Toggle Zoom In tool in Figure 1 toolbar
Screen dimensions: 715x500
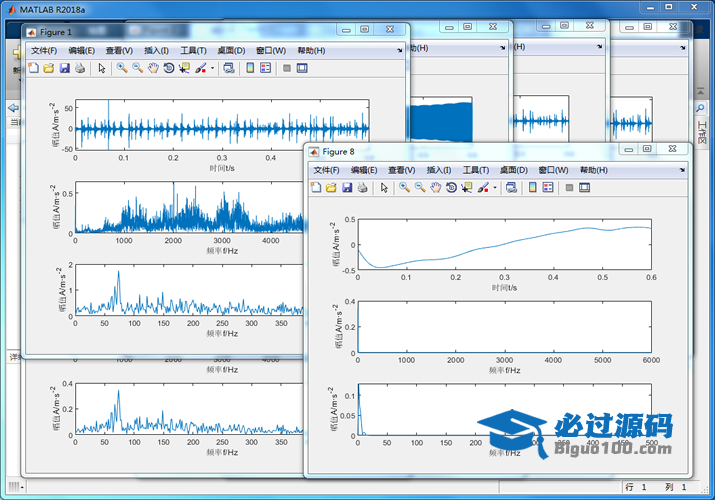[122, 68]
